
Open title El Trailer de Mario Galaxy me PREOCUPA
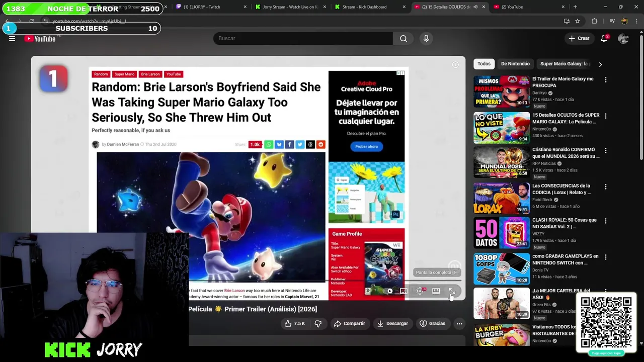[x=563, y=82]
